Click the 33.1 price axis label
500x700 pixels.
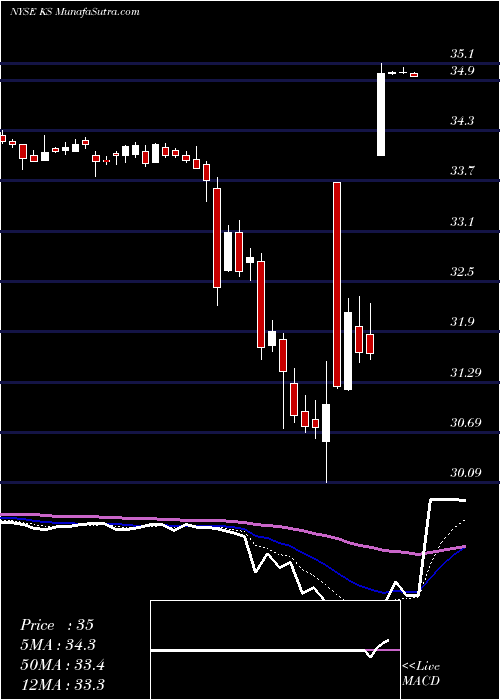pyautogui.click(x=462, y=221)
